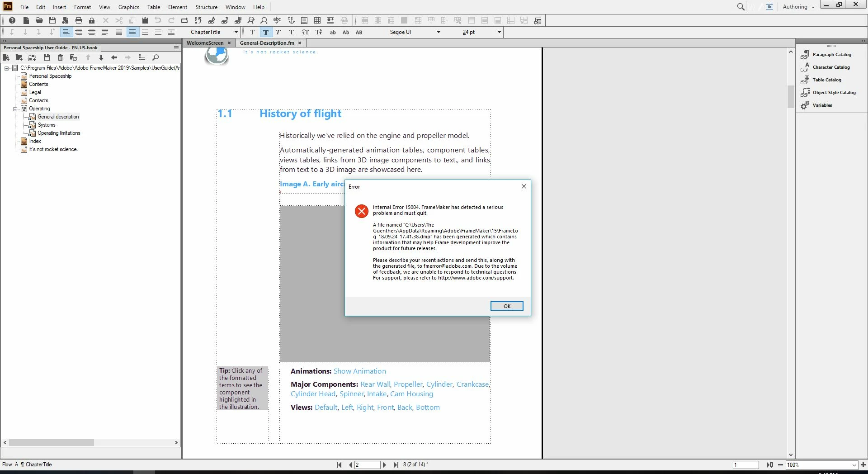Go to next page arrow in status bar
The height and width of the screenshot is (474, 868).
point(384,465)
